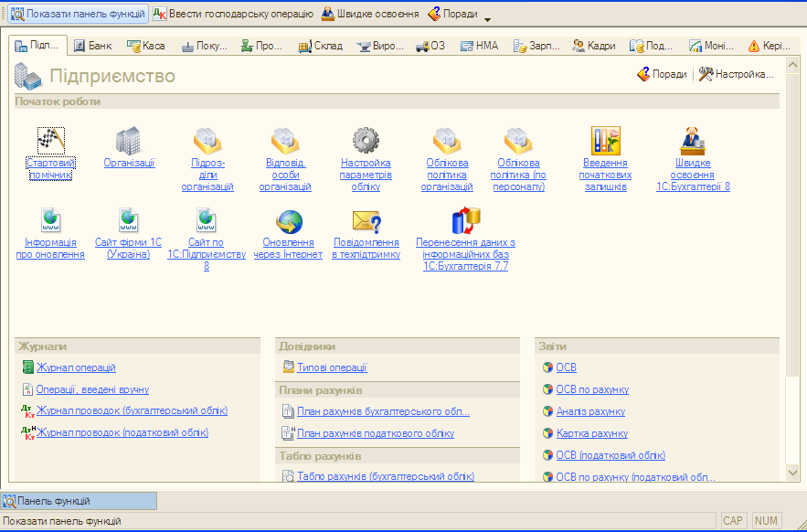Open ОСВ (податковий облік) link
Screen dimensions: 807x532
(611, 455)
